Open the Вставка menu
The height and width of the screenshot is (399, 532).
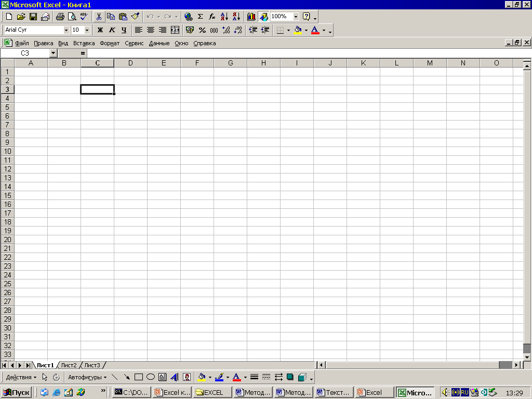(x=84, y=43)
